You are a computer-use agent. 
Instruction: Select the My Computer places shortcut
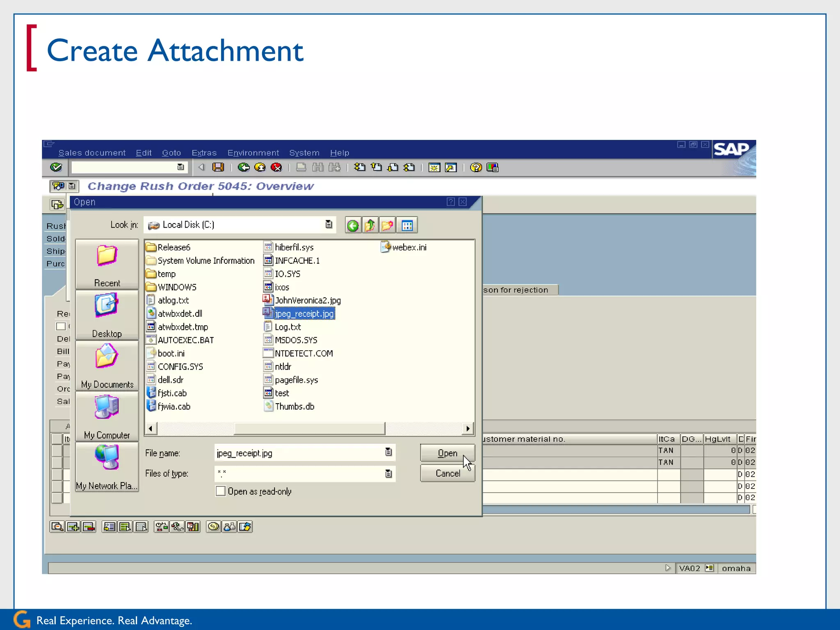[x=107, y=416]
